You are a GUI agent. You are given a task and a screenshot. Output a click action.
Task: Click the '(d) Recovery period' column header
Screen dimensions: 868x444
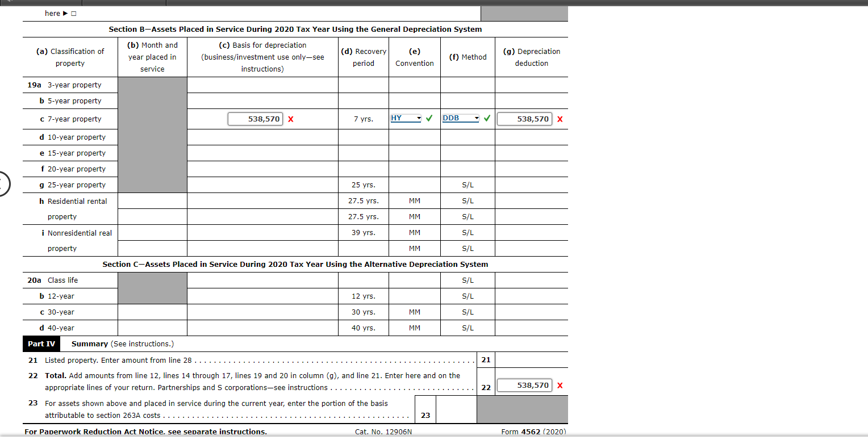coord(364,57)
